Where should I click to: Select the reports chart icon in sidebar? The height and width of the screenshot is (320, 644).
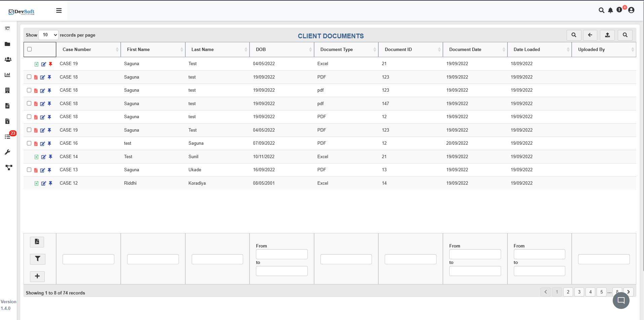7,75
